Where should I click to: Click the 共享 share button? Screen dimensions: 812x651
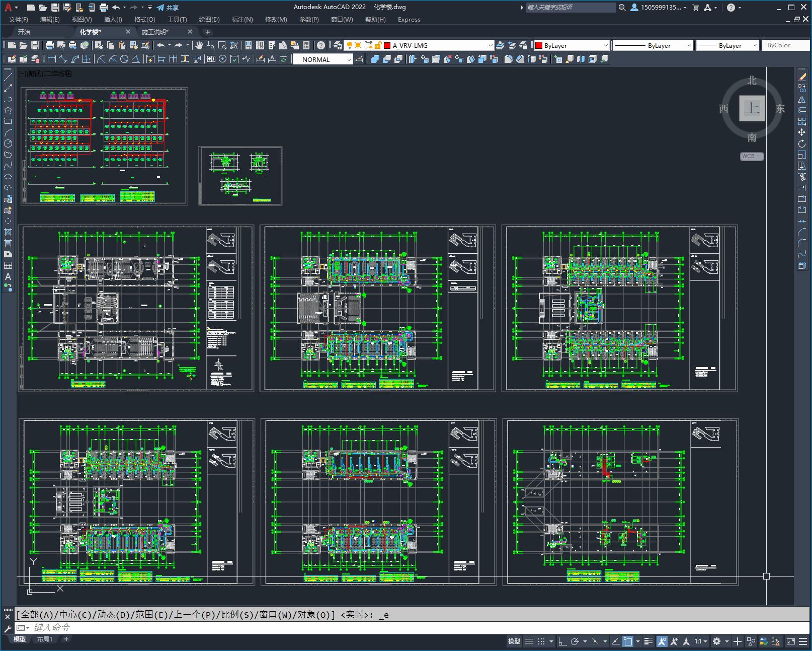click(x=168, y=8)
